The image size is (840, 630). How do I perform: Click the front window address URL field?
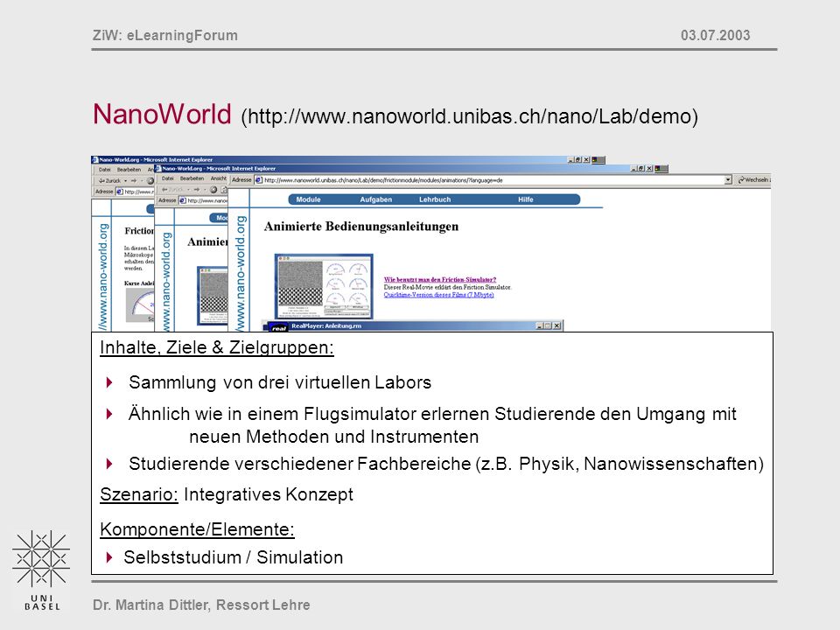click(x=493, y=180)
